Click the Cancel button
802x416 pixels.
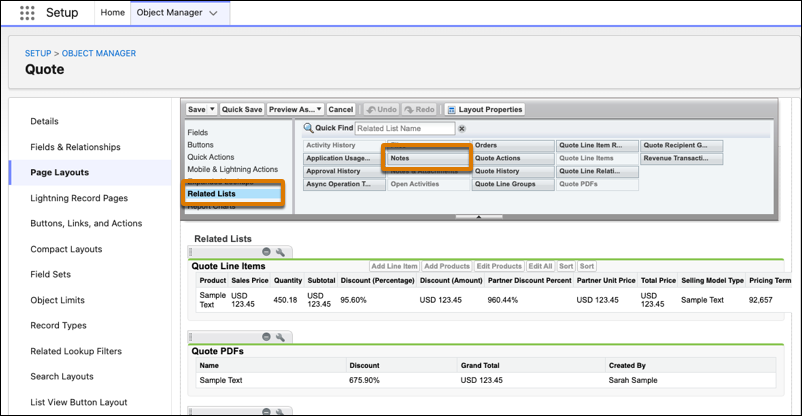tap(341, 110)
